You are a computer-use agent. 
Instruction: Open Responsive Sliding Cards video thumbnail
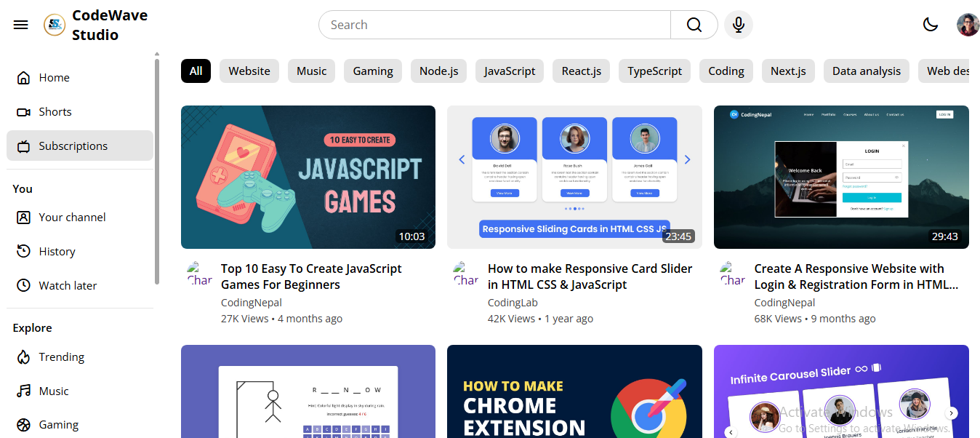point(574,177)
